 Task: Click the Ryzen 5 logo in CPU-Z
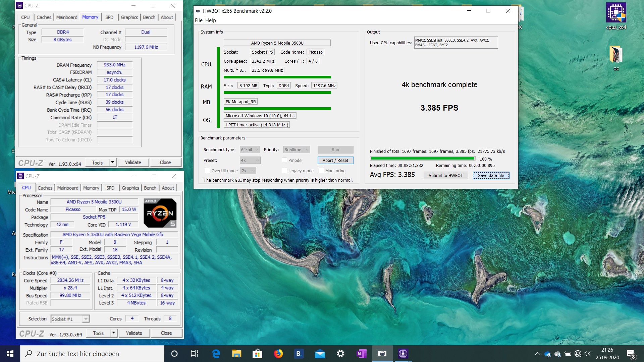click(x=160, y=213)
